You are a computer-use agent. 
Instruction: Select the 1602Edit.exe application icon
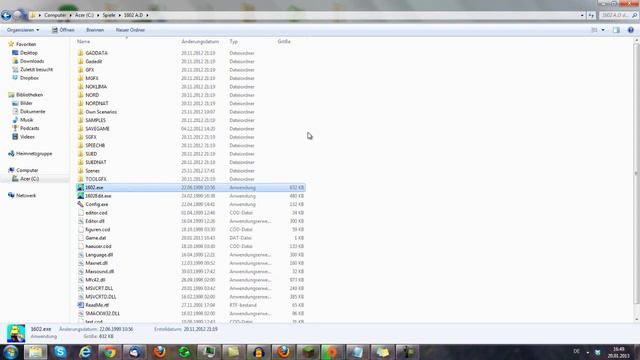click(80, 196)
